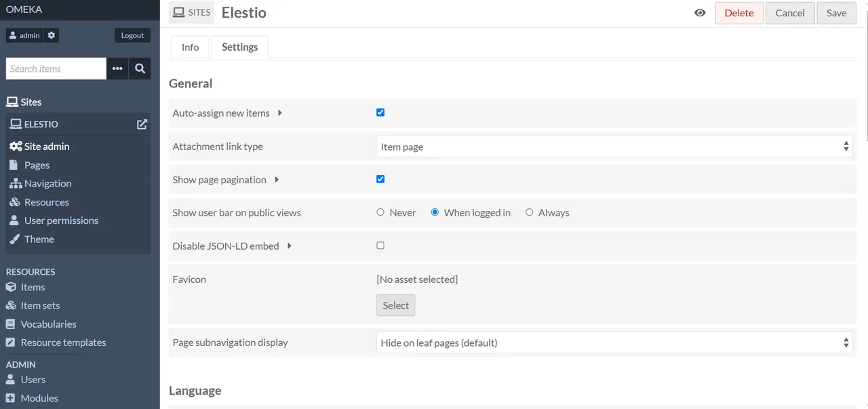Open User permissions menu entry
This screenshot has height=409, width=868.
(61, 220)
